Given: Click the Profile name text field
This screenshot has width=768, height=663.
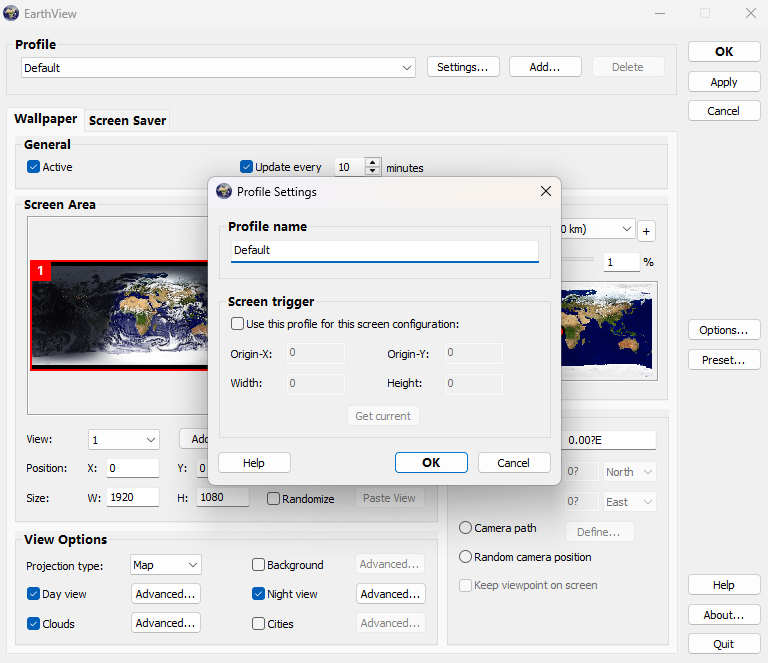Looking at the screenshot, I should [x=384, y=251].
